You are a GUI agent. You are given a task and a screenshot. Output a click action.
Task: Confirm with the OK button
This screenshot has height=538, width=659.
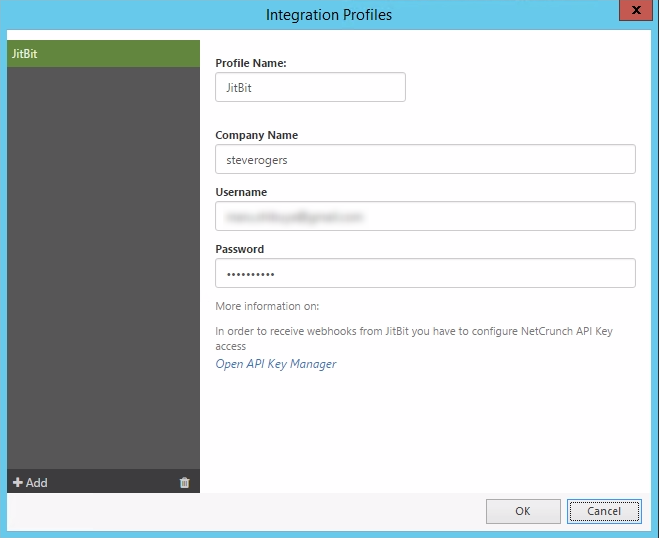click(523, 511)
